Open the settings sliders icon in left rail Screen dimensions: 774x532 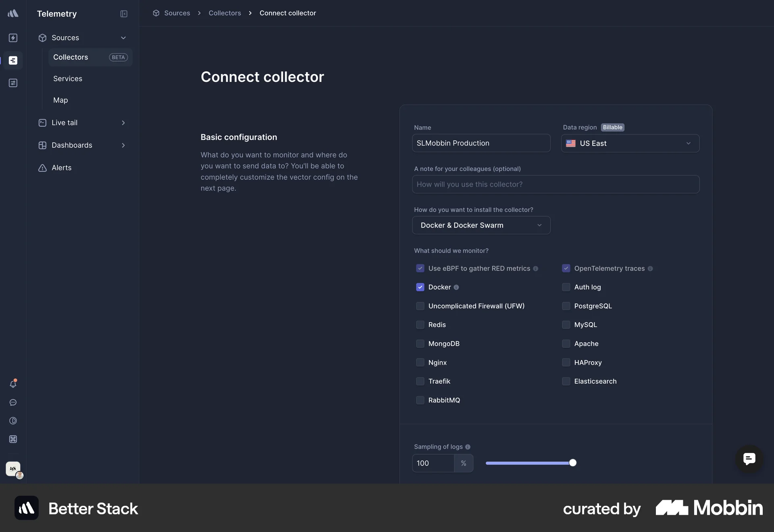(13, 83)
